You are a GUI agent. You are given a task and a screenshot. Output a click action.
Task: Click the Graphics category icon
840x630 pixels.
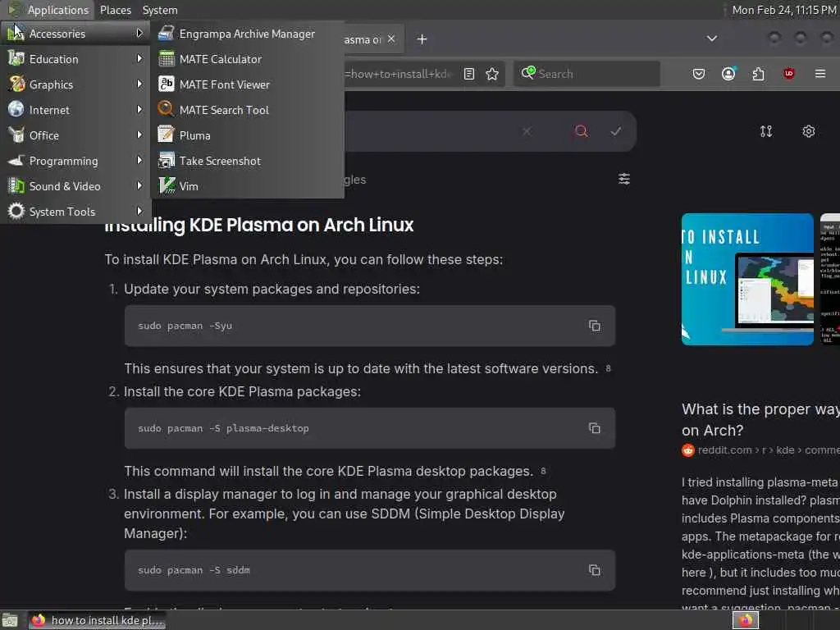(16, 84)
